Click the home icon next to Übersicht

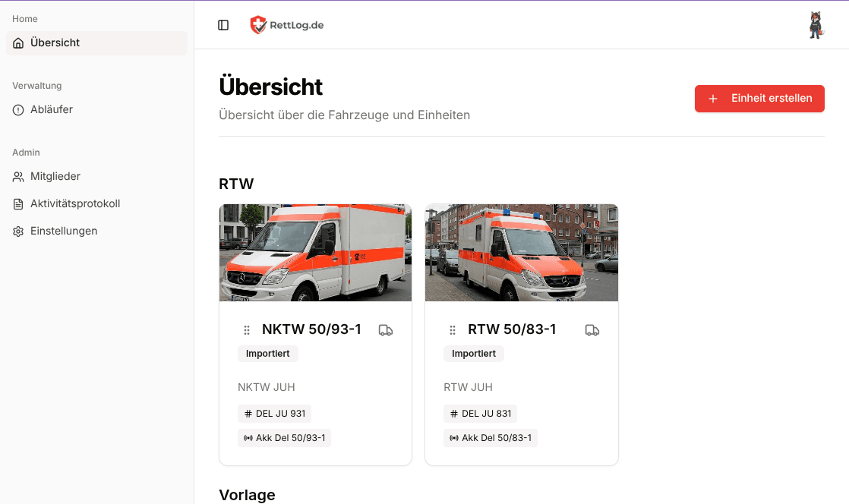click(17, 43)
